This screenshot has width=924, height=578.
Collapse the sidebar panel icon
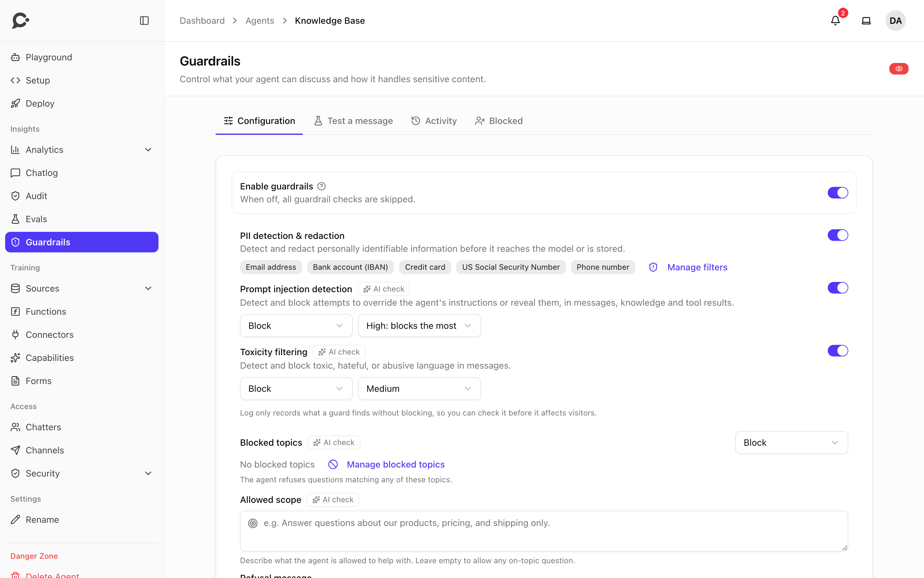point(144,21)
